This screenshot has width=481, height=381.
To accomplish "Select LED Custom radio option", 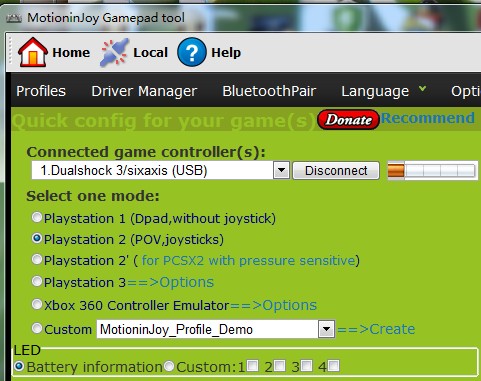I will tap(169, 366).
